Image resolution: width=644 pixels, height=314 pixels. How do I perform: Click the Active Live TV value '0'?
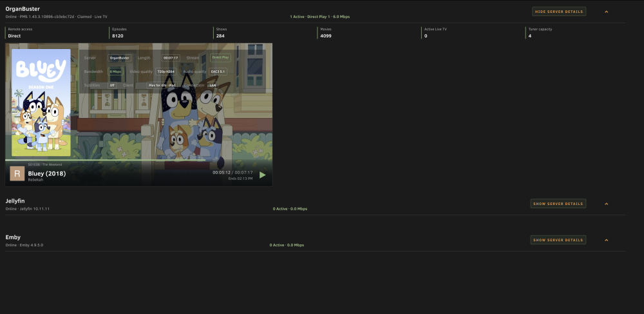click(426, 36)
